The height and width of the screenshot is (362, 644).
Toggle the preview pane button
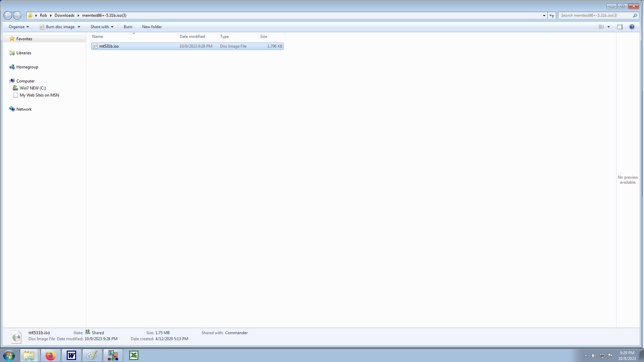point(620,27)
